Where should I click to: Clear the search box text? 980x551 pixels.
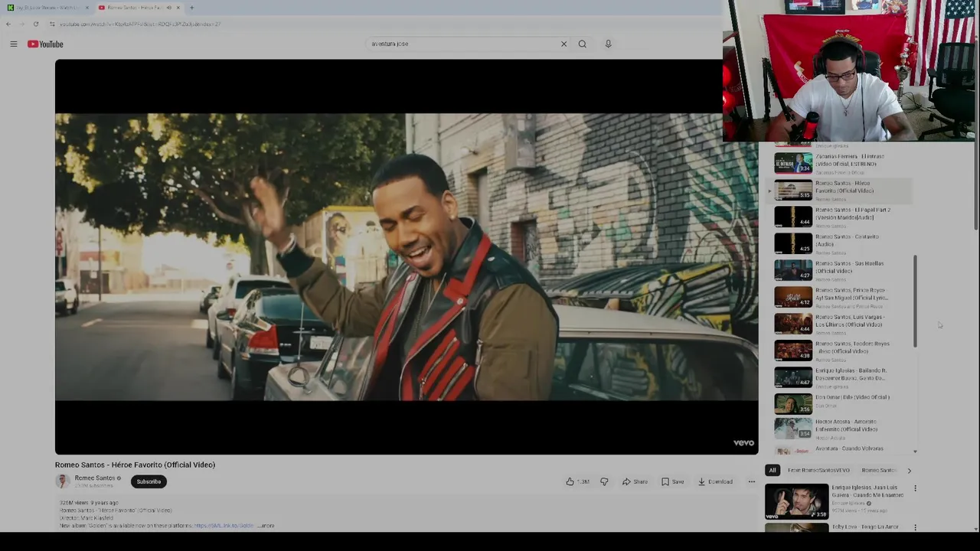point(563,44)
